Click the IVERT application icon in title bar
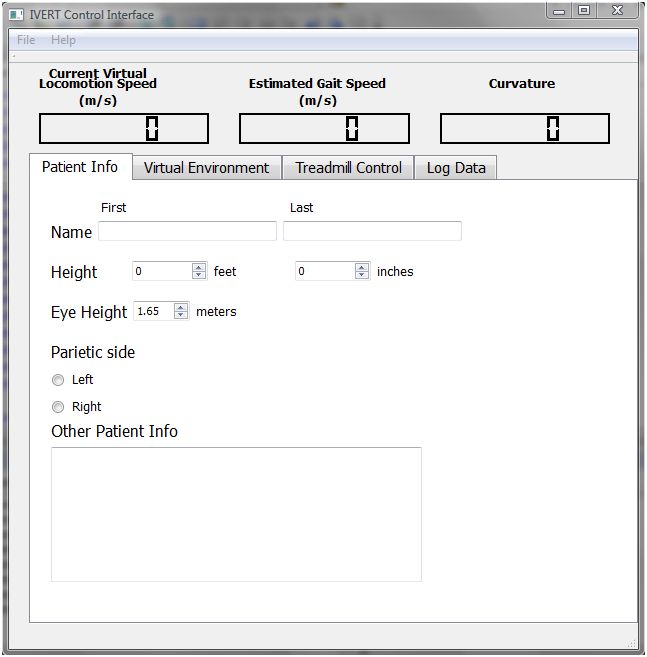Image resolution: width=647 pixels, height=657 pixels. point(16,15)
